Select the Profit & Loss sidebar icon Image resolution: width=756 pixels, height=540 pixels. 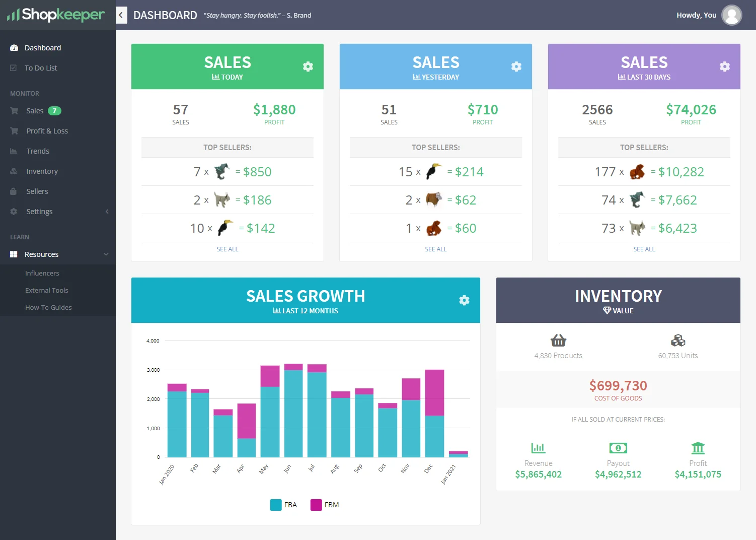click(14, 130)
